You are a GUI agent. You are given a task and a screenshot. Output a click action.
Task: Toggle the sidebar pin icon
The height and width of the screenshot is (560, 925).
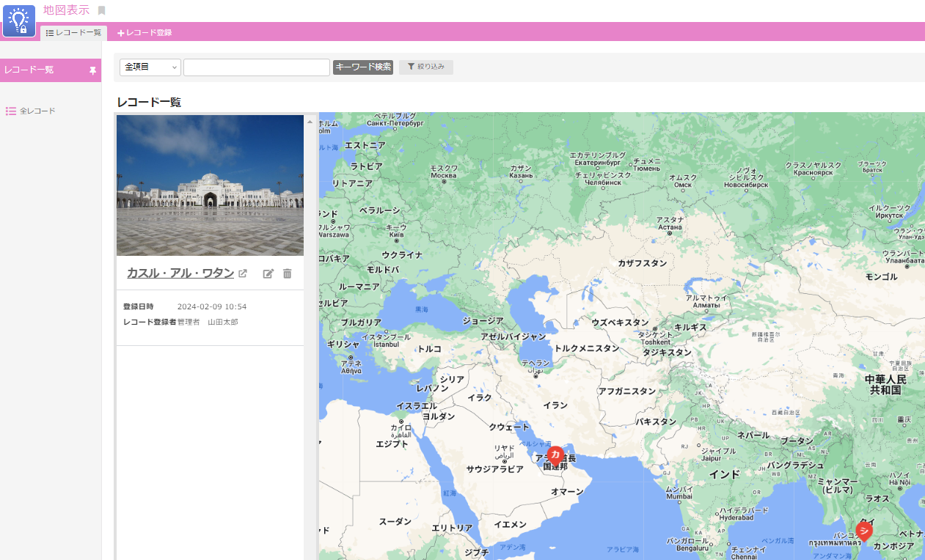[92, 70]
